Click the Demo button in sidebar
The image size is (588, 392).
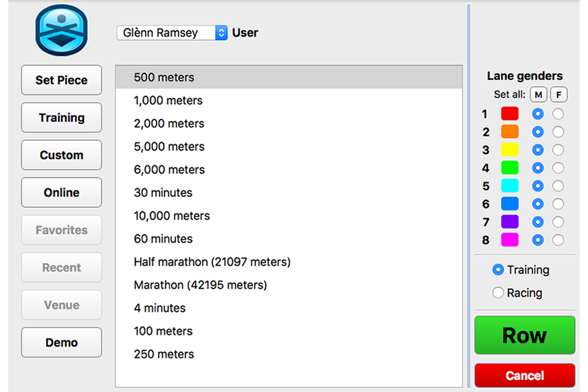pos(61,342)
